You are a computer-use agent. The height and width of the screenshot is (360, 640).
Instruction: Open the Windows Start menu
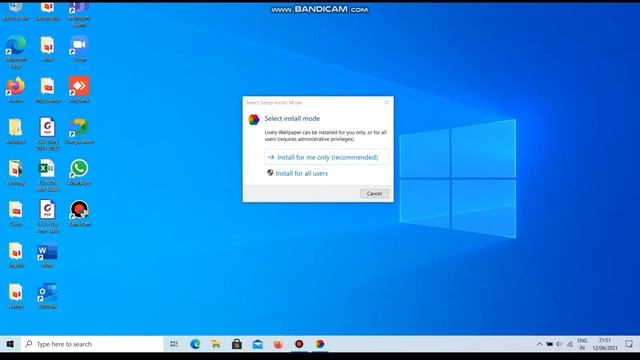10,344
